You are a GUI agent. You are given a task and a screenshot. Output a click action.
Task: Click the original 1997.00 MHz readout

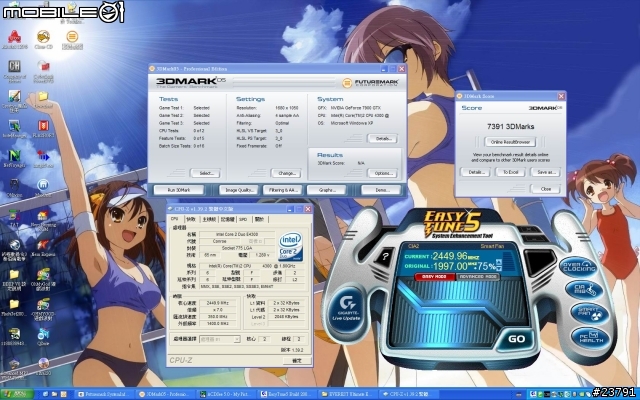[x=456, y=266]
